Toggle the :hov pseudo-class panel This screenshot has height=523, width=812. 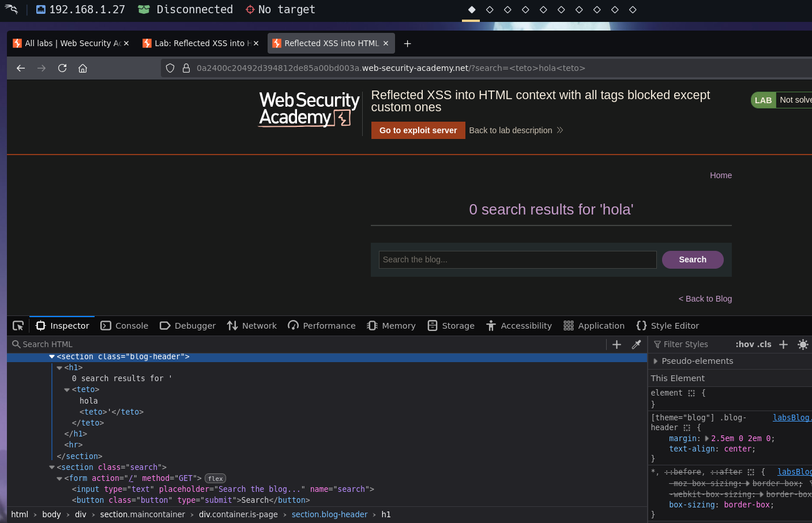745,344
